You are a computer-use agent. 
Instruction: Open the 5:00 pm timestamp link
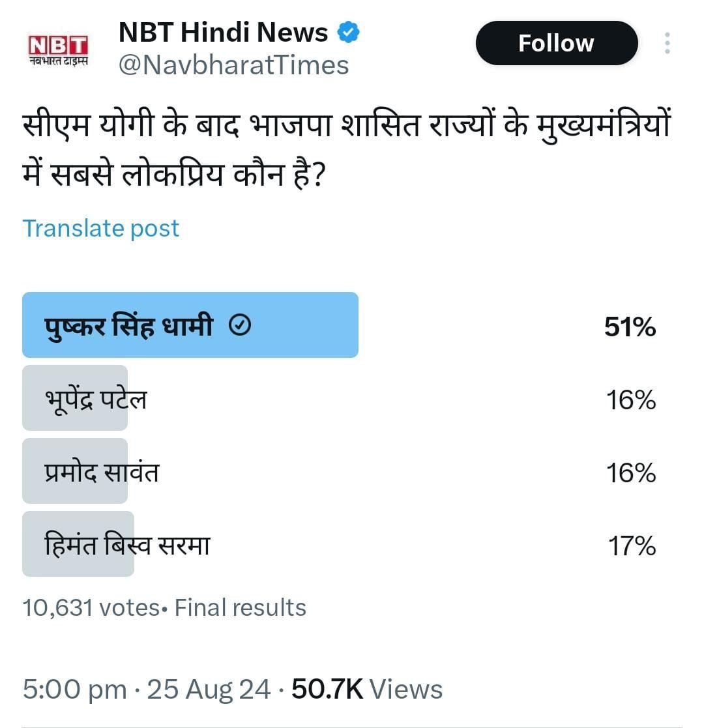click(x=74, y=690)
